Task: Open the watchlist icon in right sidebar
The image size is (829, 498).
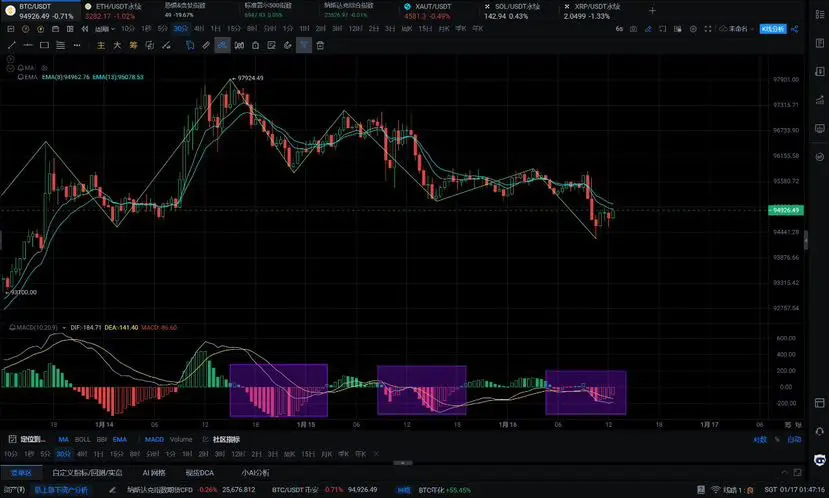Action: click(820, 14)
